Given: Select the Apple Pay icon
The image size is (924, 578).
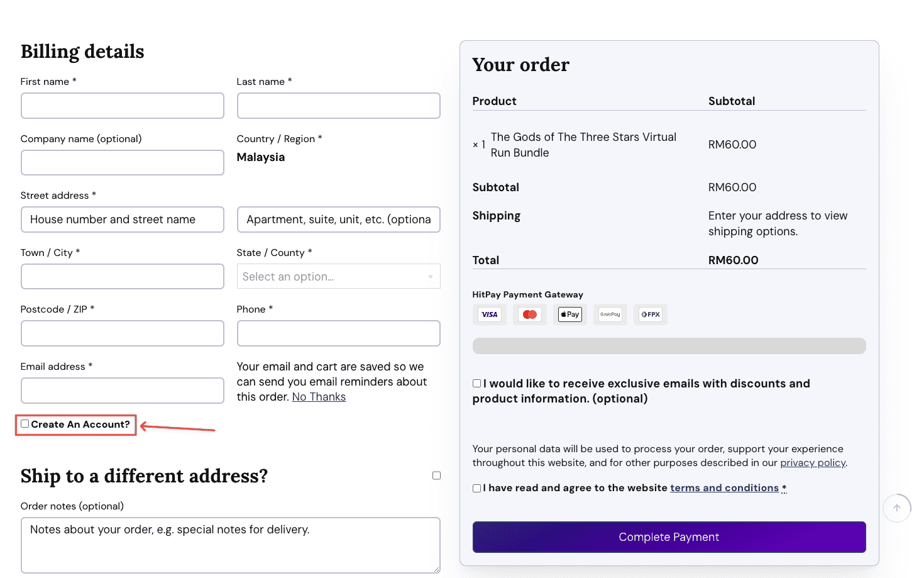Looking at the screenshot, I should (570, 314).
